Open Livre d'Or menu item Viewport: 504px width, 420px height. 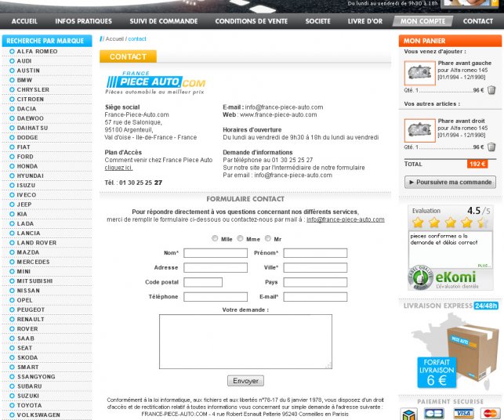click(365, 21)
